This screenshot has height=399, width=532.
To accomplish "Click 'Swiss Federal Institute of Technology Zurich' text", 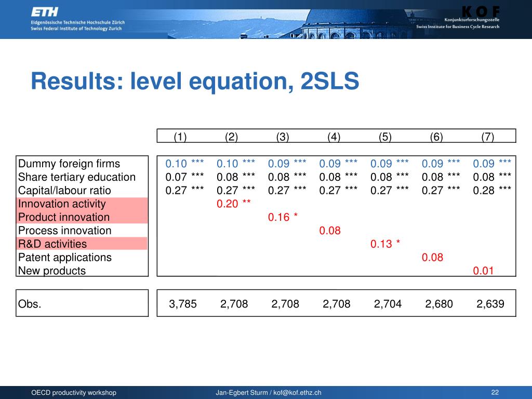I will 76,29.
